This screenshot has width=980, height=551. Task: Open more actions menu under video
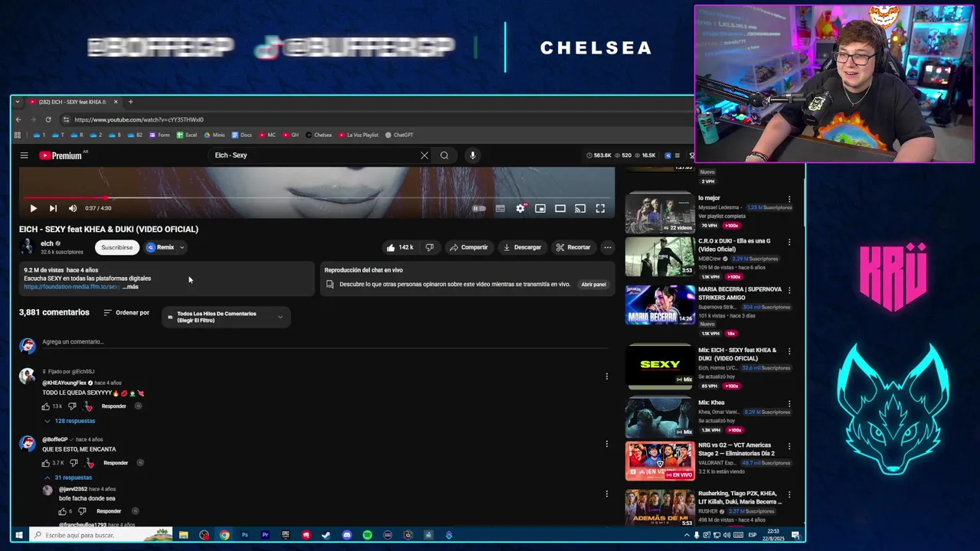(x=607, y=247)
